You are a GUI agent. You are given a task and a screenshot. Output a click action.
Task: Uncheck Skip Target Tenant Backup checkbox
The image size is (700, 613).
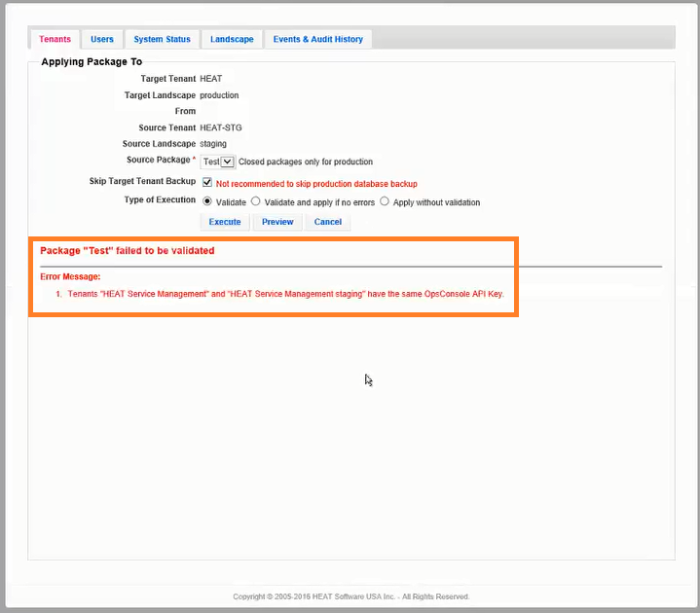(206, 182)
